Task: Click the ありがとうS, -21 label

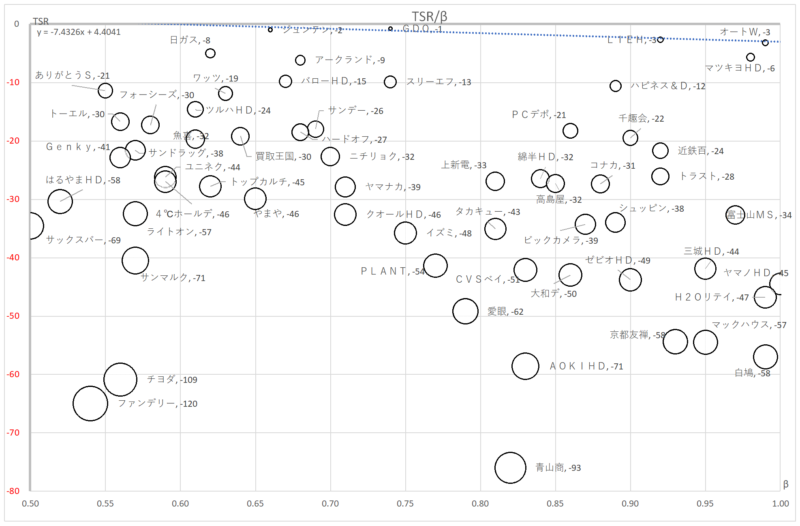Action: (x=72, y=76)
